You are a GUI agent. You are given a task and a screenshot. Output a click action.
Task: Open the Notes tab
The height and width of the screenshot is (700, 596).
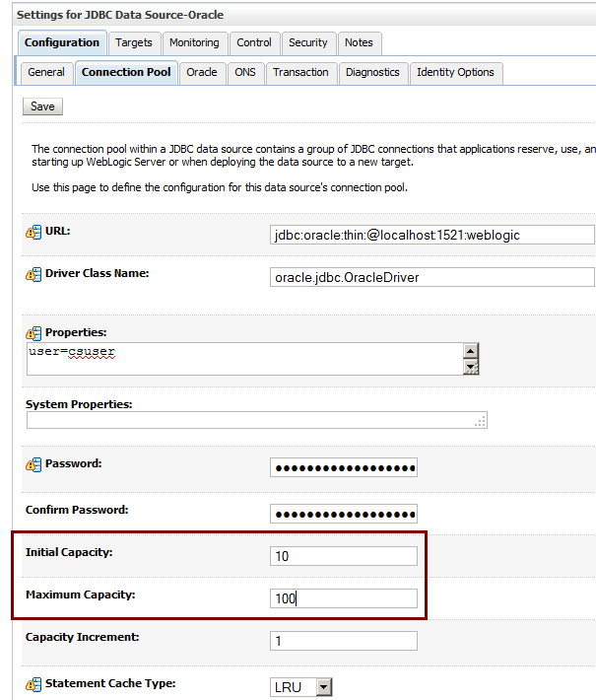tap(360, 42)
